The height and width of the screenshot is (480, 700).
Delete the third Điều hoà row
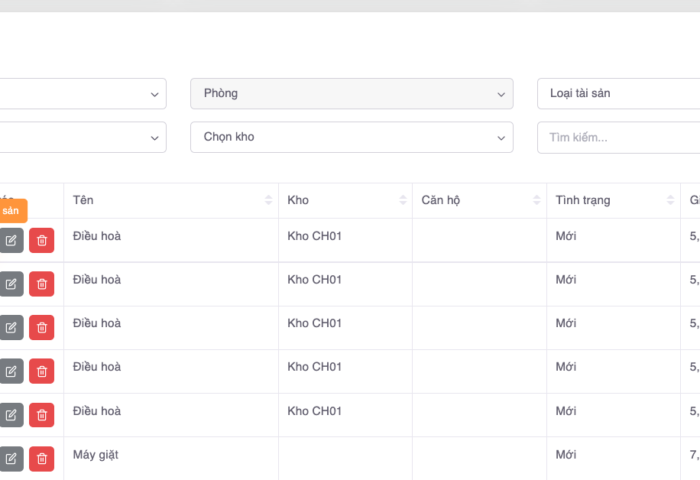[x=42, y=327]
